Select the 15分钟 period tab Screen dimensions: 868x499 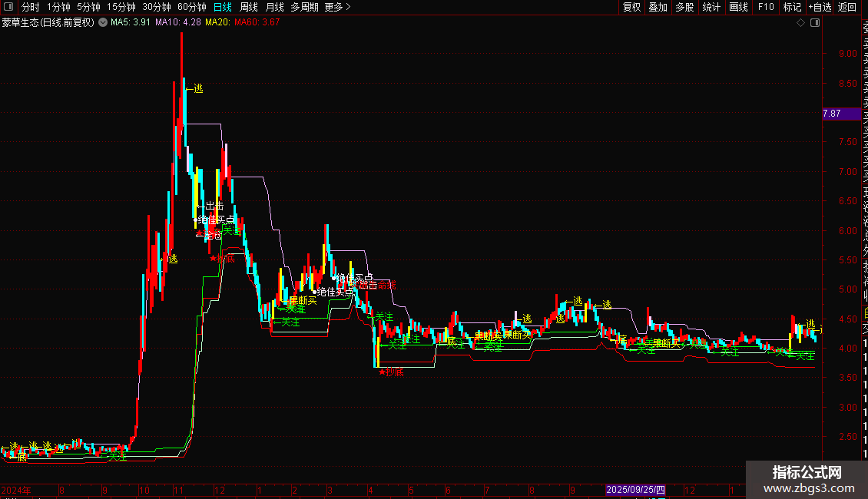(x=121, y=7)
